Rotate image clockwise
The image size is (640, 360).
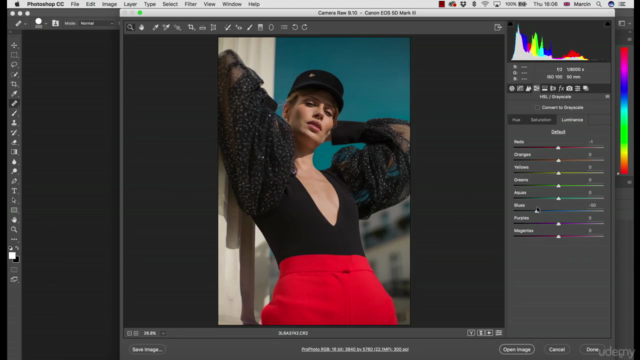tap(304, 27)
